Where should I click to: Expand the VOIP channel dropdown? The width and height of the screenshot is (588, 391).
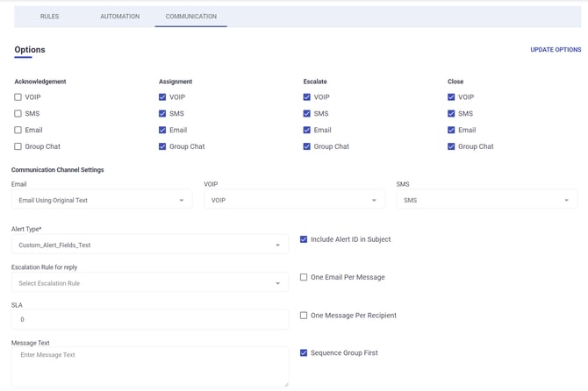click(294, 200)
